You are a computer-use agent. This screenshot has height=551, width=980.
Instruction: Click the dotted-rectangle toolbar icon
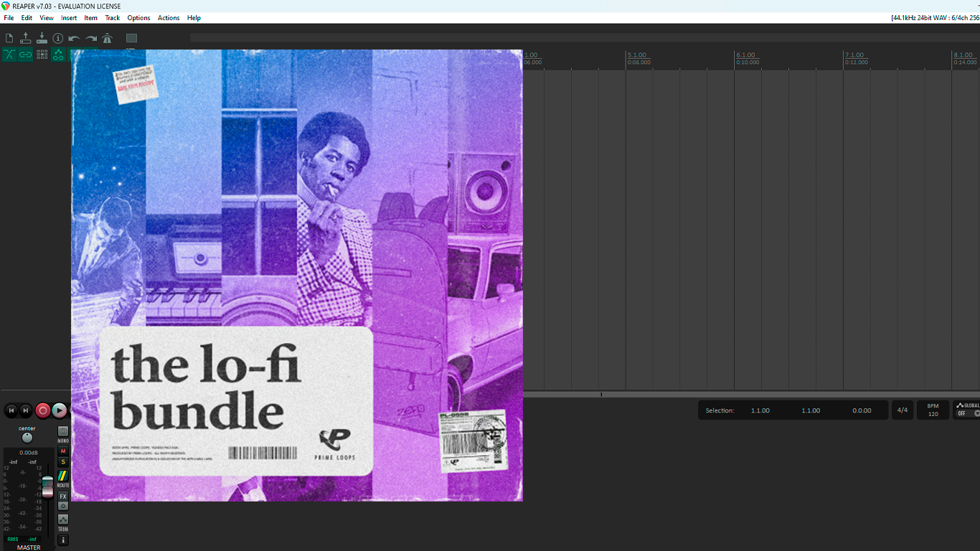coord(132,38)
